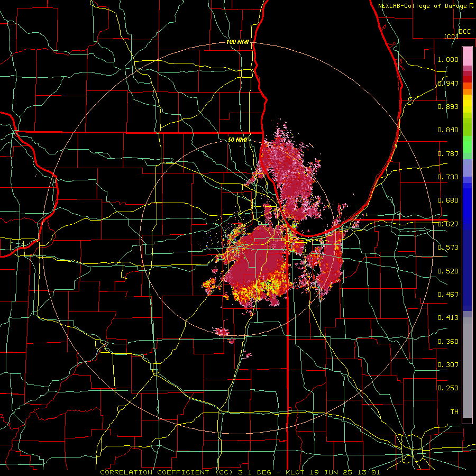Click the DCC label above the color bar

click(464, 32)
